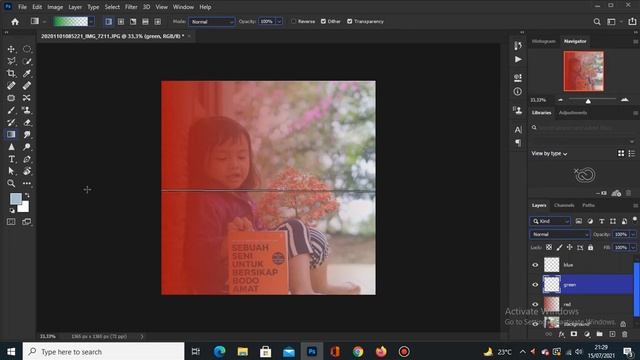Enable the Reverse checkbox
This screenshot has height=360, width=640.
(x=293, y=21)
